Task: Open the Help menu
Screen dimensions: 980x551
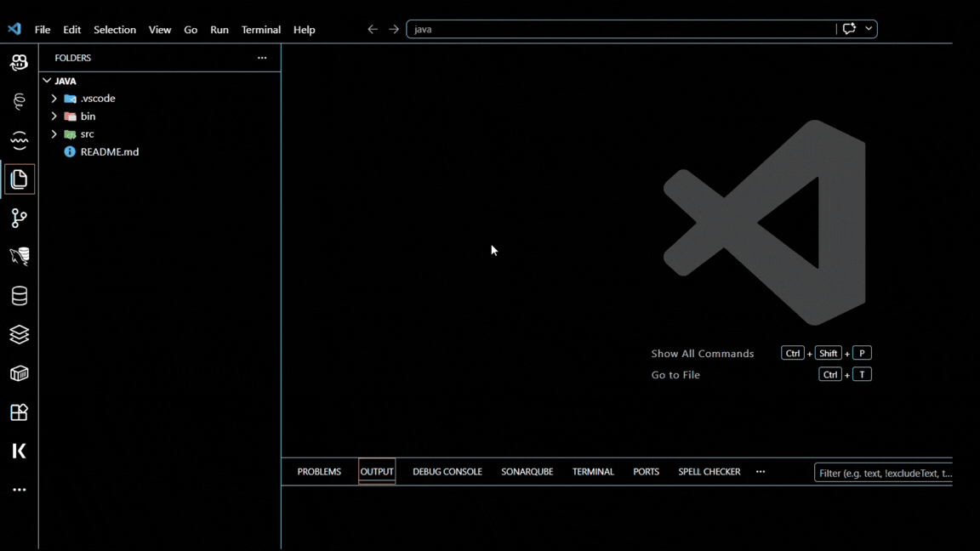Action: pyautogui.click(x=305, y=30)
